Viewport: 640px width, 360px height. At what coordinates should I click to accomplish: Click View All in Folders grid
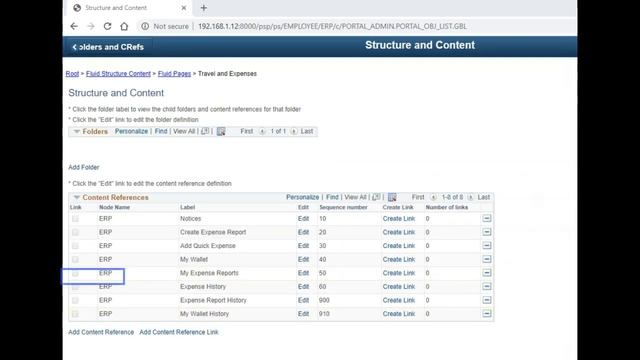184,131
